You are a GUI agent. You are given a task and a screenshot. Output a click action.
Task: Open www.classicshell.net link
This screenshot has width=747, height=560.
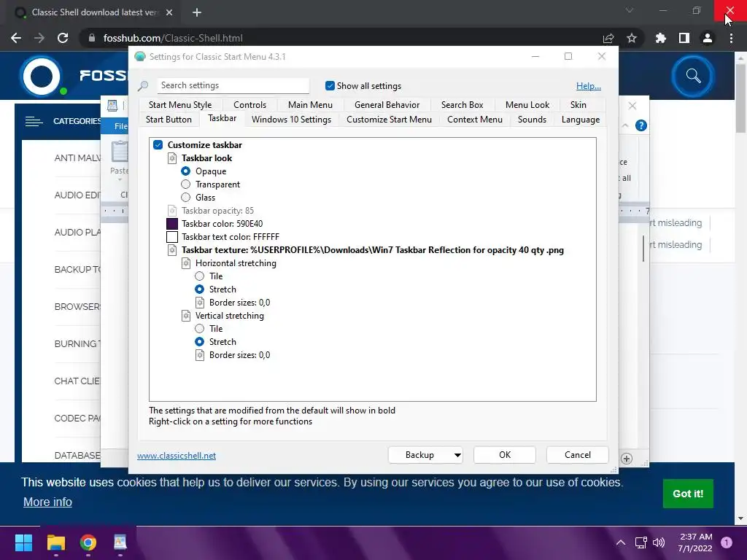(177, 456)
